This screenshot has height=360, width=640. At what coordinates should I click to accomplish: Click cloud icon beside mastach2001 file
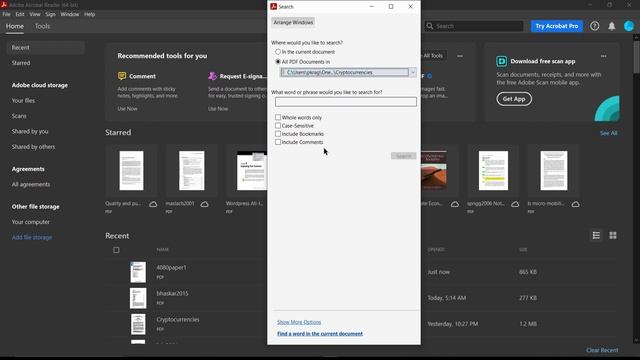pos(204,204)
